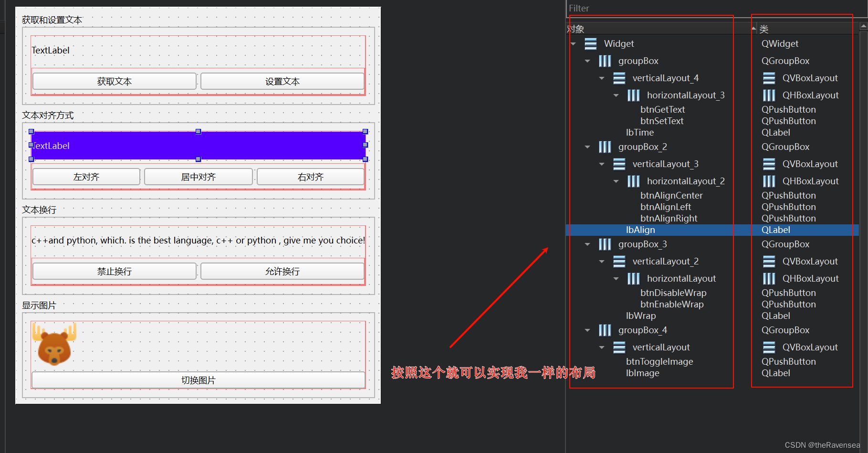Collapse the horizontalLayout_3 node
Image resolution: width=868 pixels, height=453 pixels.
pyautogui.click(x=616, y=95)
